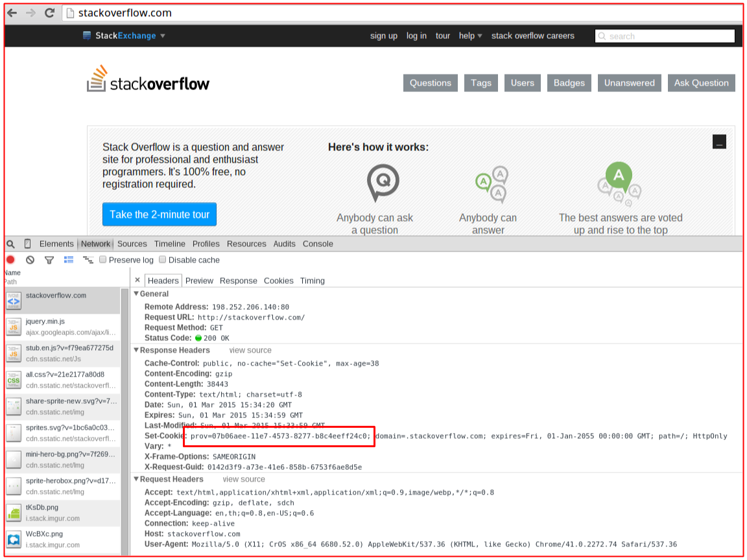Open the StackExchange dropdown arrow
The image size is (747, 560).
pyautogui.click(x=163, y=36)
